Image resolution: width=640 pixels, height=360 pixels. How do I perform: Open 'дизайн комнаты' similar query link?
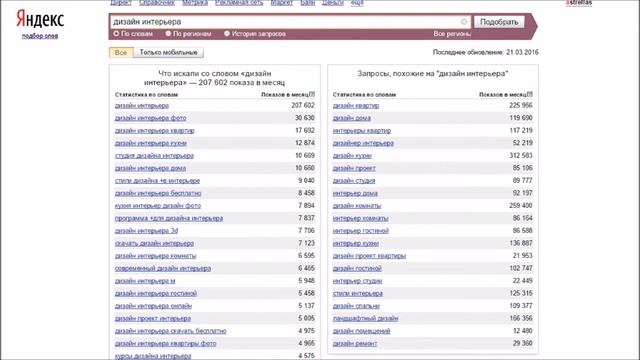[357, 206]
